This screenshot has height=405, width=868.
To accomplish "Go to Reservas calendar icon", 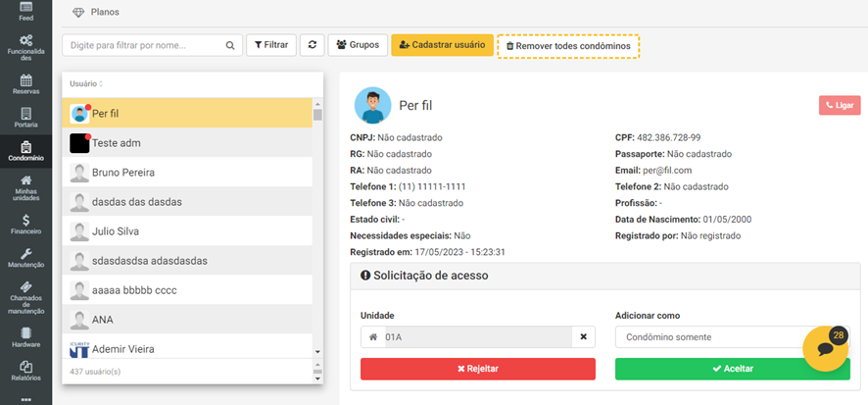I will point(25,79).
